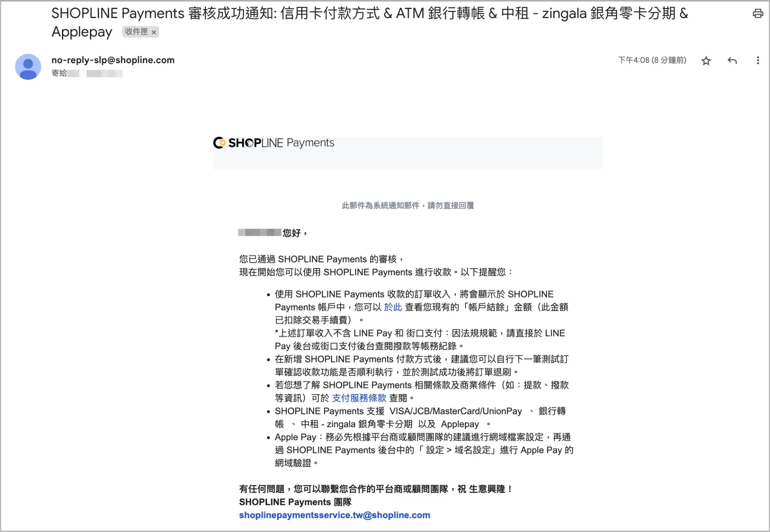Click the SHOPLINE Payments logo
The width and height of the screenshot is (770, 532).
point(274,143)
